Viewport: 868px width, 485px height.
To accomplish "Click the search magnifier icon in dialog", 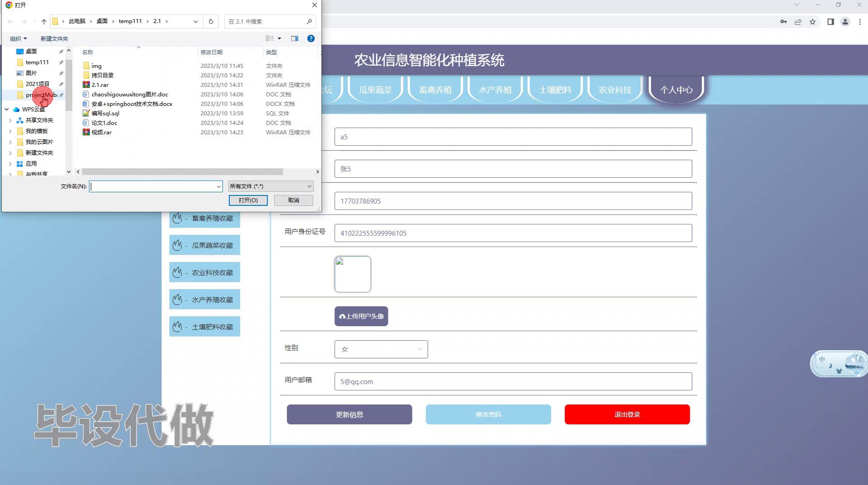I will click(309, 21).
